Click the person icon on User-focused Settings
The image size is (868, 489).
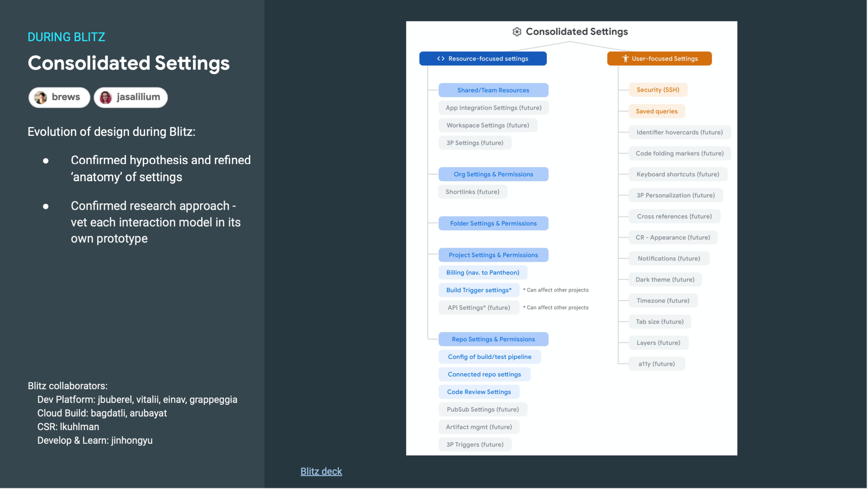tap(625, 58)
